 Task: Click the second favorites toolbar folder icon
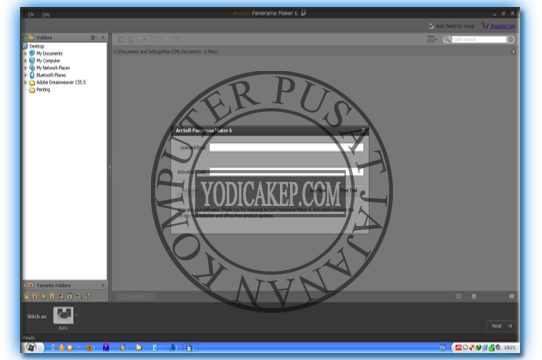pyautogui.click(x=35, y=296)
